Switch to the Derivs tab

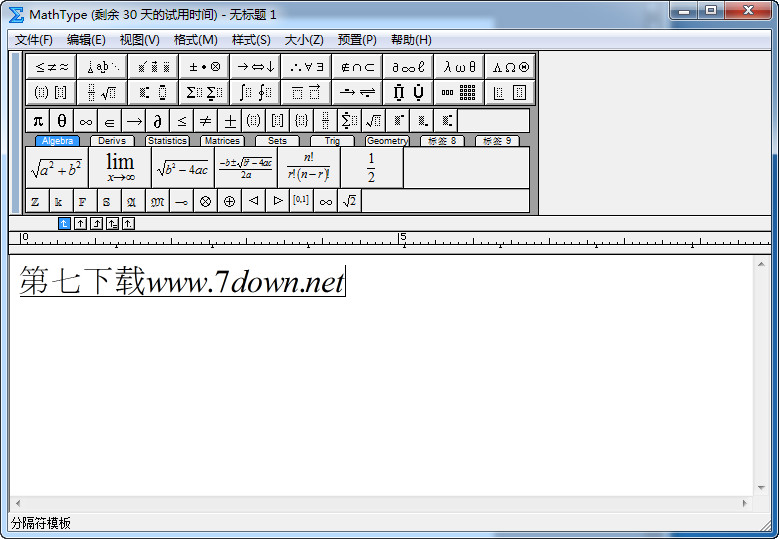[x=112, y=141]
